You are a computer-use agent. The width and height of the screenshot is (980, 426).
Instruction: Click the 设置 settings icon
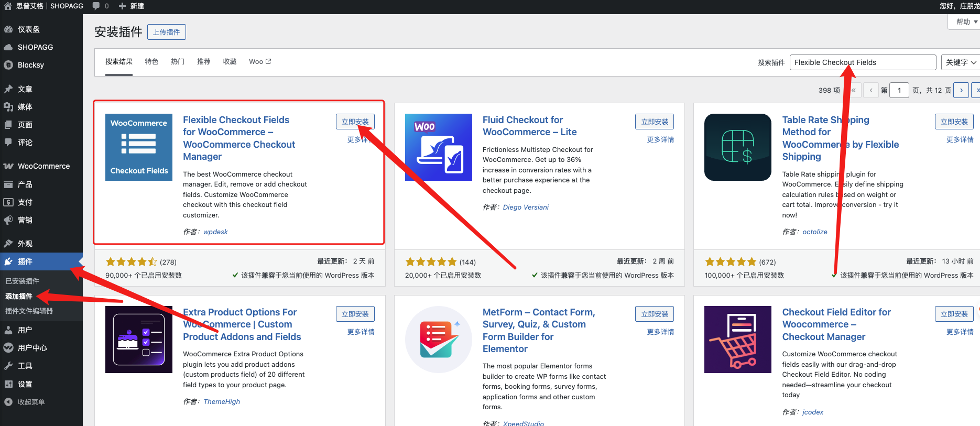(x=8, y=384)
